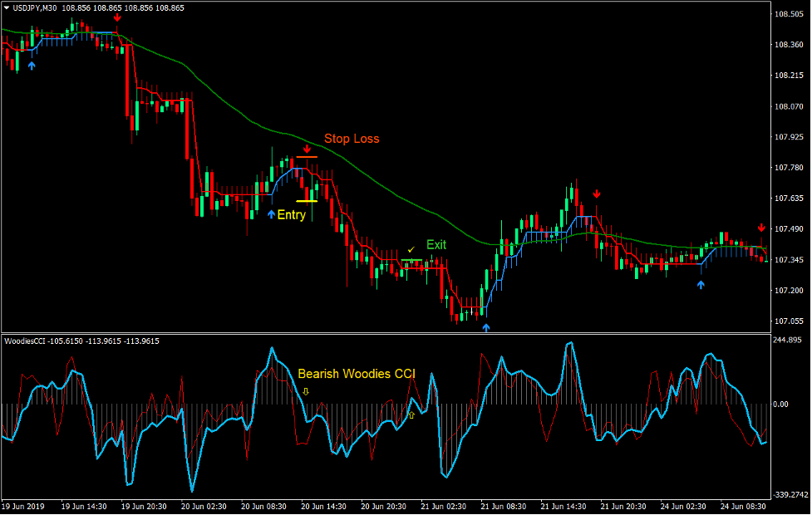Image resolution: width=812 pixels, height=515 pixels.
Task: Click the yellow down arrow under Bearish Woodies CCI
Action: click(306, 390)
